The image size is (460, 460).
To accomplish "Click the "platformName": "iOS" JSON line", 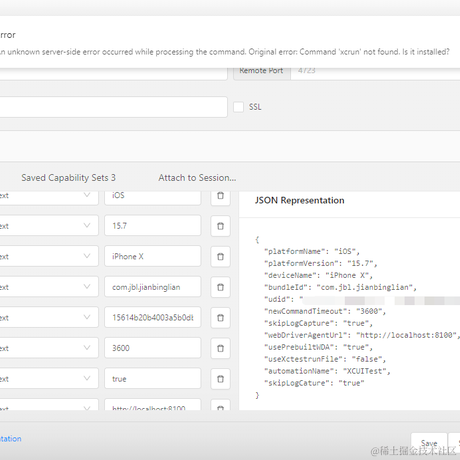I will click(x=312, y=251).
